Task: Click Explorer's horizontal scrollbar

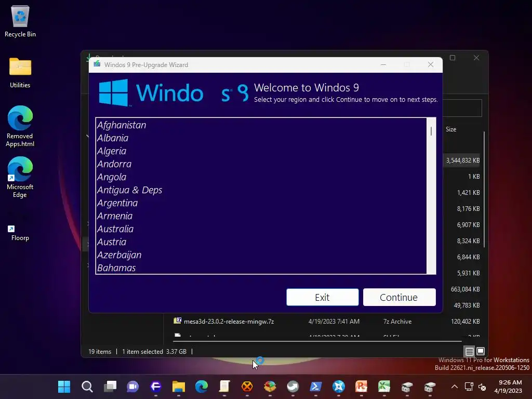Action: click(317, 341)
